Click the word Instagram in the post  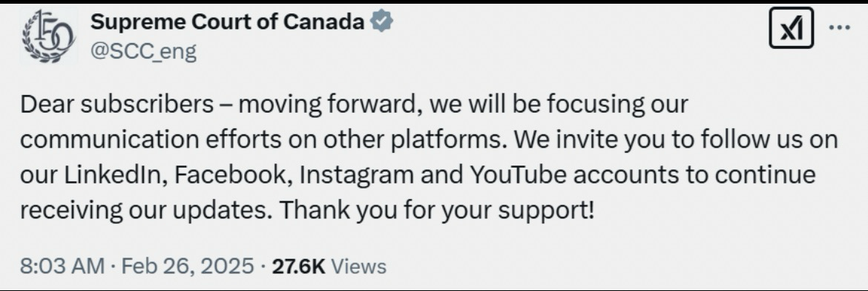[x=356, y=175]
